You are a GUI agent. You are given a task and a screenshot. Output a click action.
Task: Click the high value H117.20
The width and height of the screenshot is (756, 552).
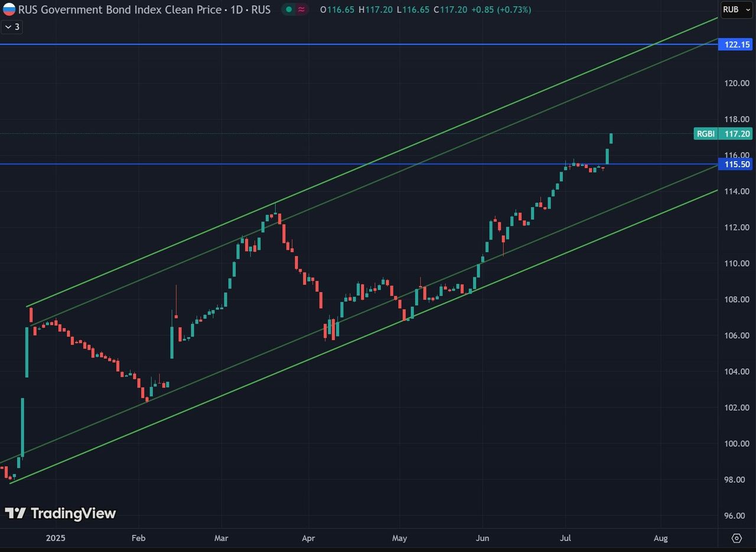point(374,9)
